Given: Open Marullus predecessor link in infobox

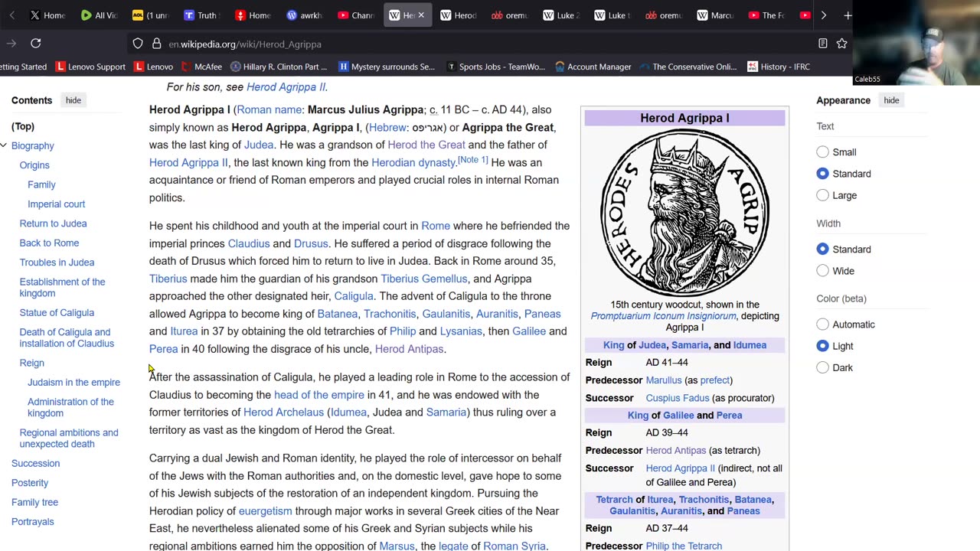Looking at the screenshot, I should pyautogui.click(x=664, y=380).
